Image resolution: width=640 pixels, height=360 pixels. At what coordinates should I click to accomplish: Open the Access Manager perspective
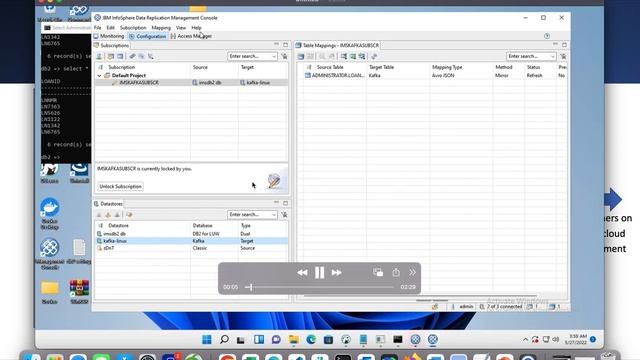(191, 36)
